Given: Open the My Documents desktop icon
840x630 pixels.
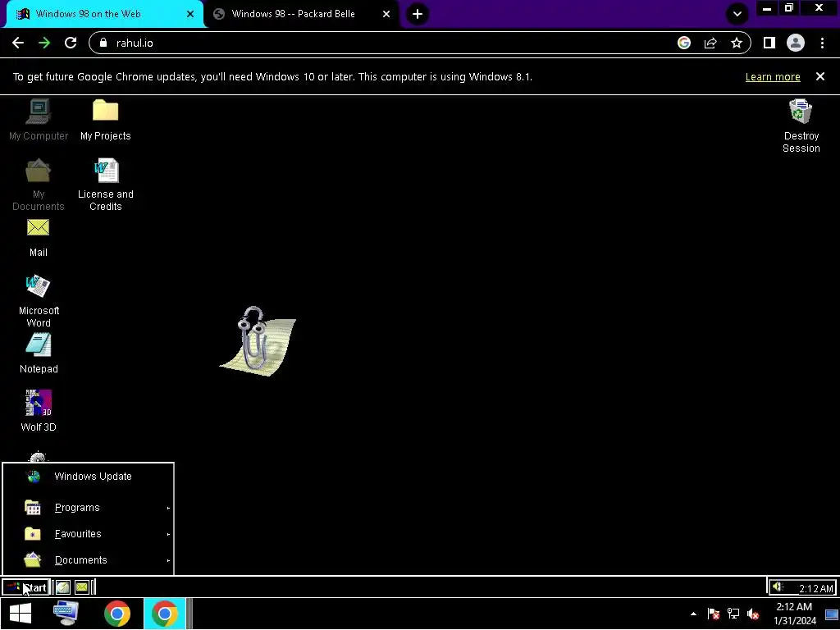Looking at the screenshot, I should click(39, 185).
